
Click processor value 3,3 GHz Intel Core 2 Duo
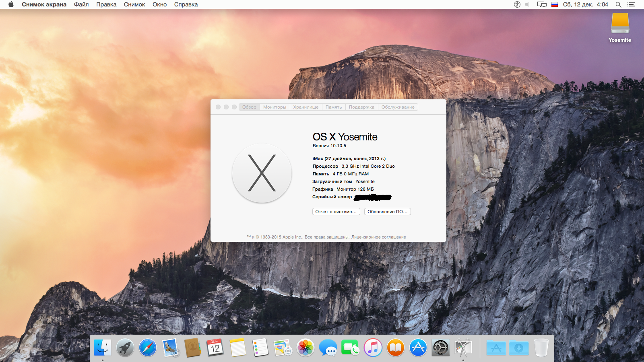[x=368, y=166]
